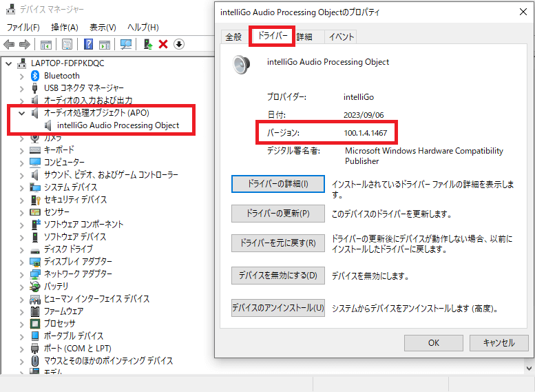Expand the ソフトウェア コンポーネント category

(x=22, y=225)
